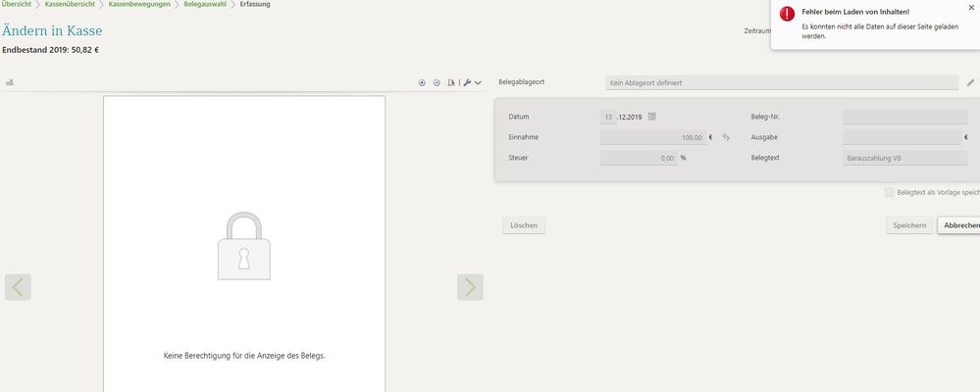This screenshot has width=980, height=392.
Task: Go to Kassenbewegungen breadcrumb link
Action: 139,5
